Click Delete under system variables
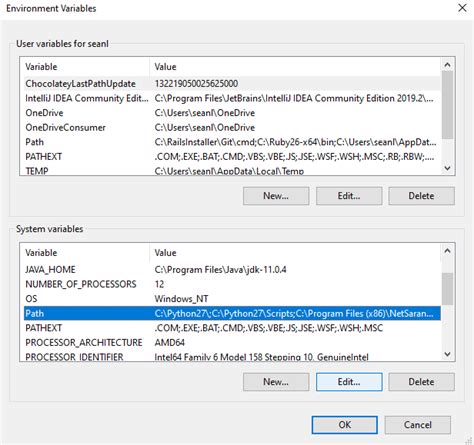 tap(421, 382)
